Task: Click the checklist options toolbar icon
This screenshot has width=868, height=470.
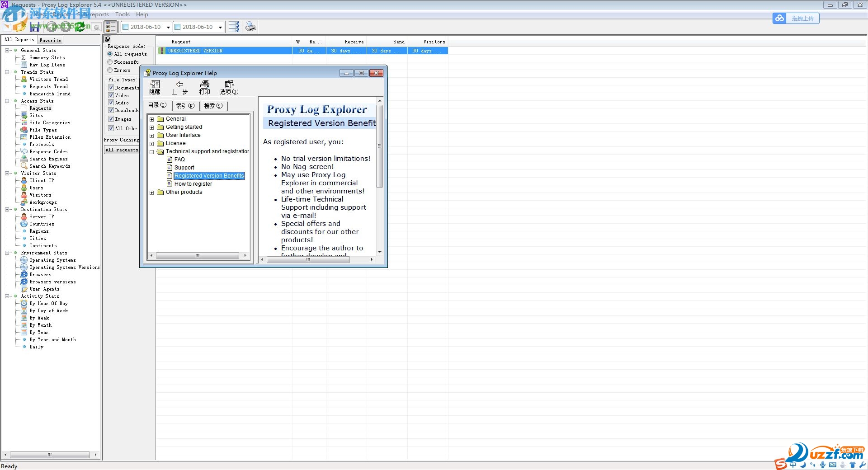Action: click(234, 27)
